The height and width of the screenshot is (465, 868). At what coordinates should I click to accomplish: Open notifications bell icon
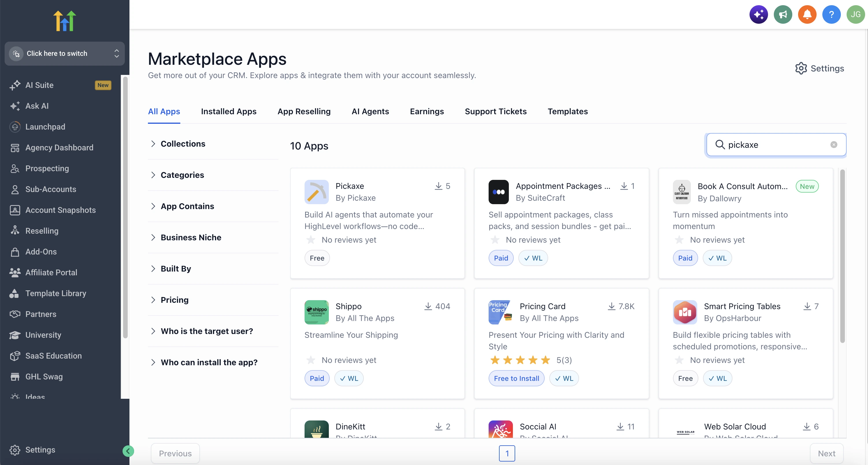point(807,14)
